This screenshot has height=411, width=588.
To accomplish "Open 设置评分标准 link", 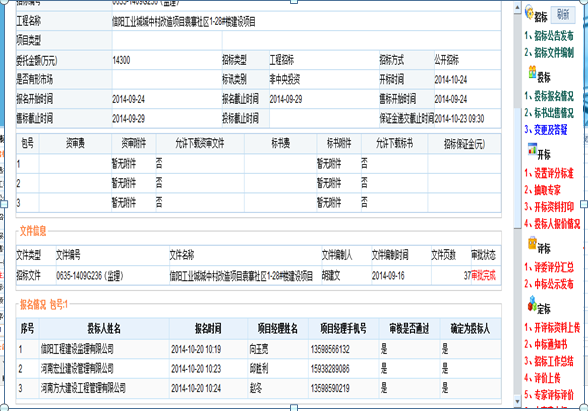I will click(549, 173).
